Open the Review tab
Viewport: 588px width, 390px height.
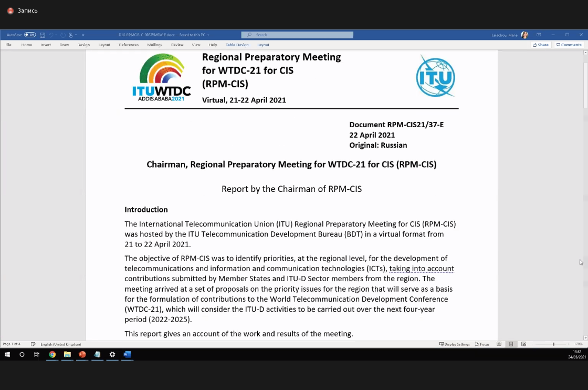click(177, 45)
